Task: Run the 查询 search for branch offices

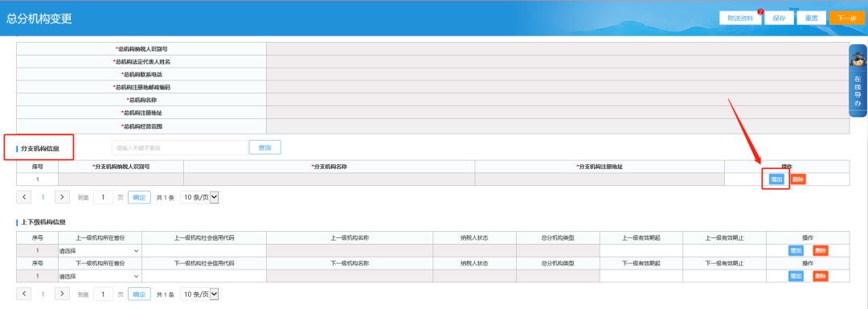Action: coord(264,147)
